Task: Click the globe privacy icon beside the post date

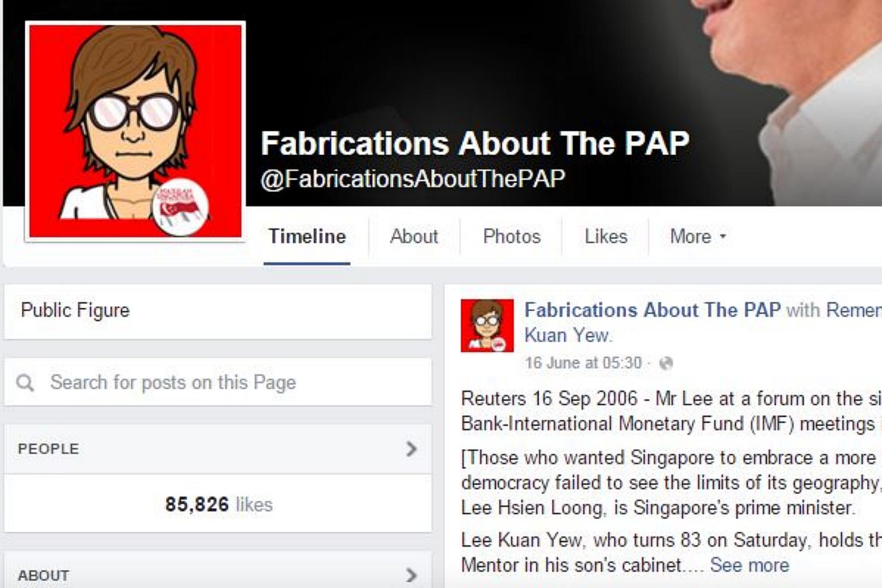Action: tap(666, 363)
